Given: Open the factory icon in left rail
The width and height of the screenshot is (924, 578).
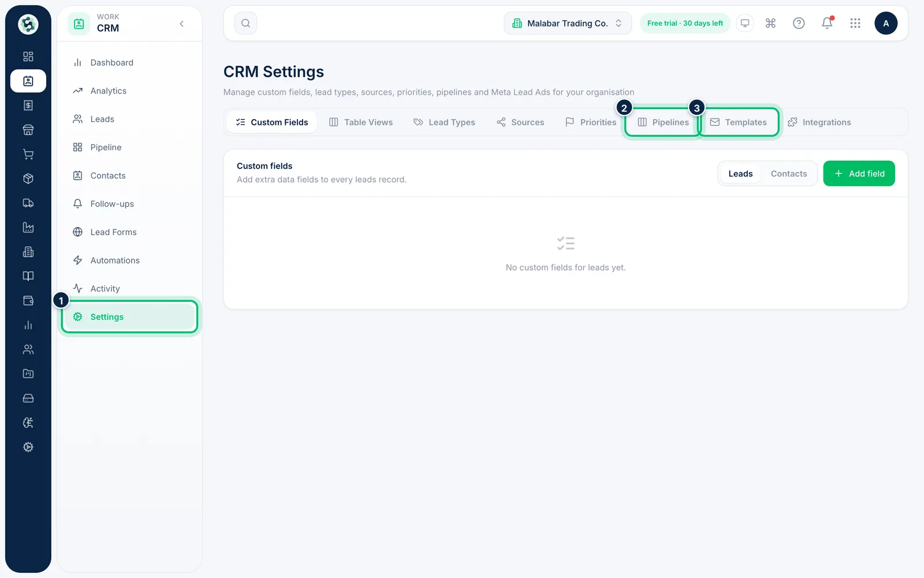Looking at the screenshot, I should (28, 227).
